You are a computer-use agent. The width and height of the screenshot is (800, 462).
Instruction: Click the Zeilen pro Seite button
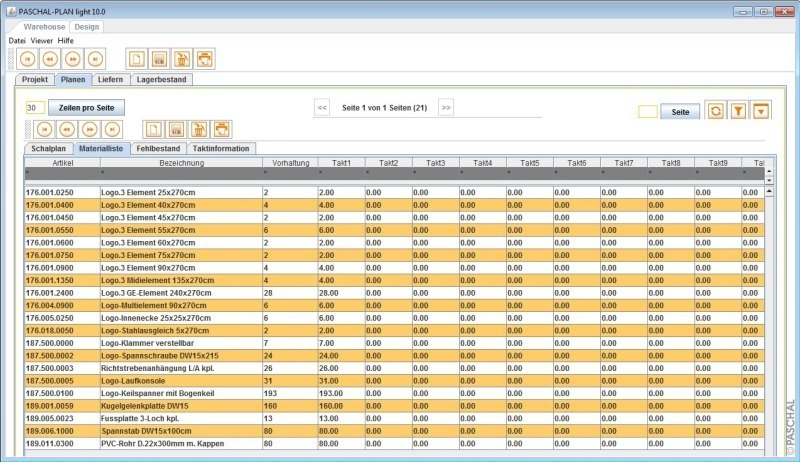pyautogui.click(x=86, y=108)
